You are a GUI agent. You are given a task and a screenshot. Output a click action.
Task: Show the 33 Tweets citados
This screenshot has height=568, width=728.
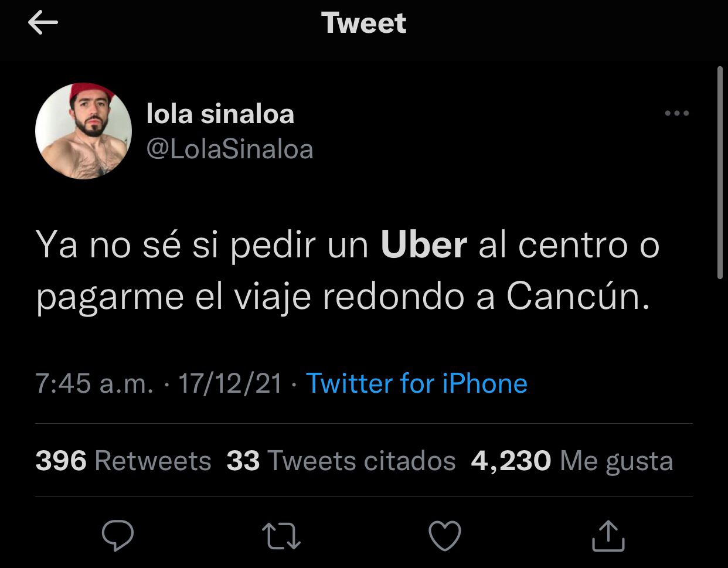pyautogui.click(x=341, y=461)
